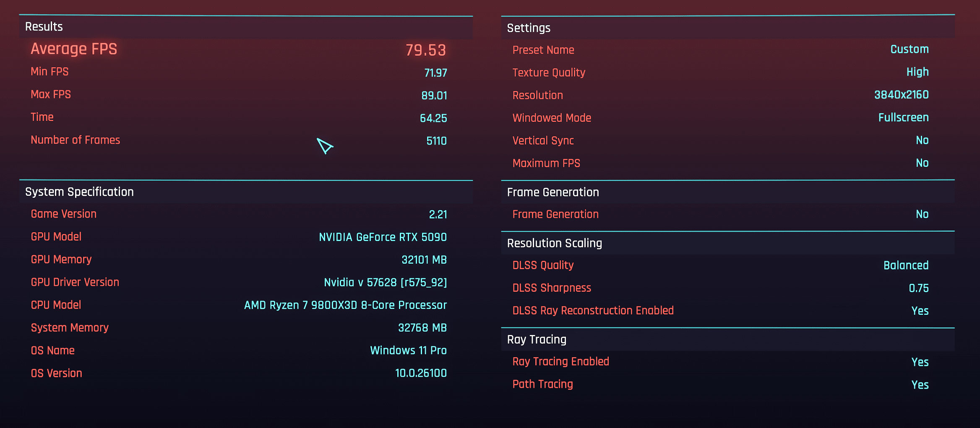Click the NVIDIA GeForce RTX 5090 text

tap(383, 237)
